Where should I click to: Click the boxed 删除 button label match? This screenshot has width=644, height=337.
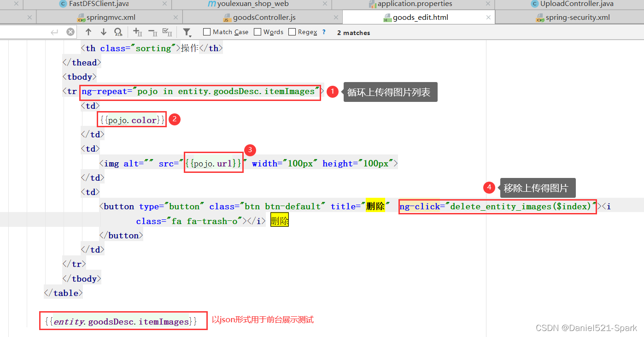tap(280, 221)
